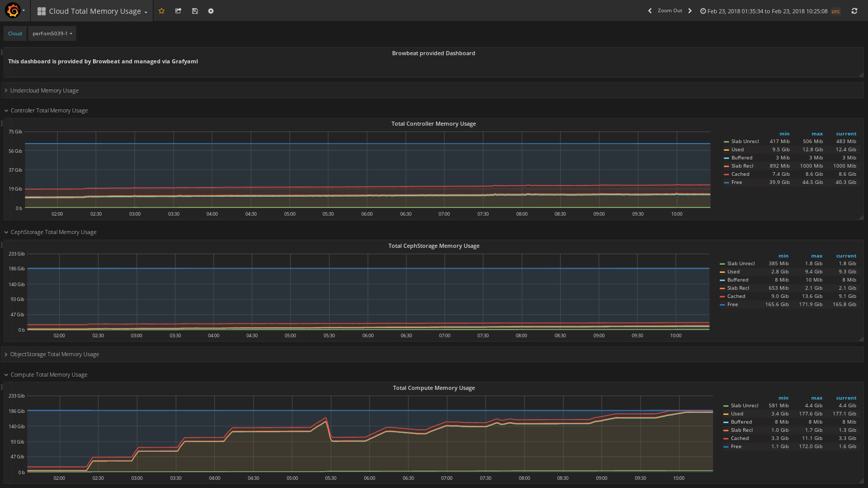
Task: Expand the ObjectStorage Total Memory Usage row
Action: coord(54,354)
